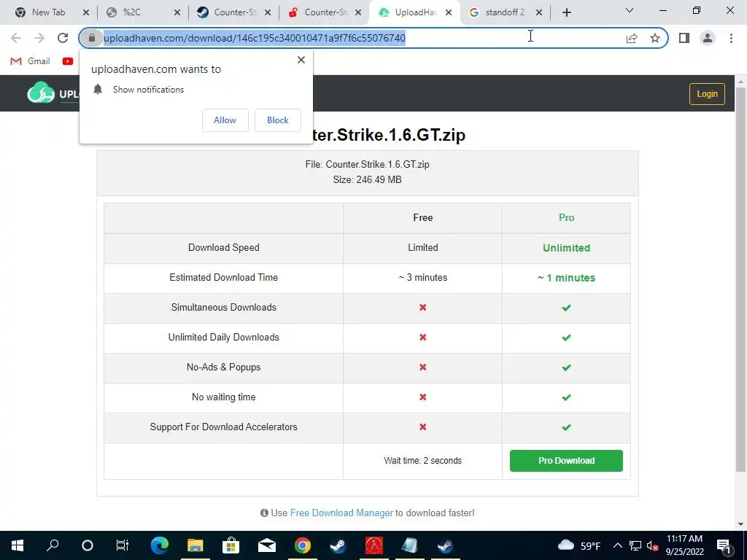This screenshot has height=560, width=747.
Task: Open Task View on the taskbar
Action: pos(123,545)
